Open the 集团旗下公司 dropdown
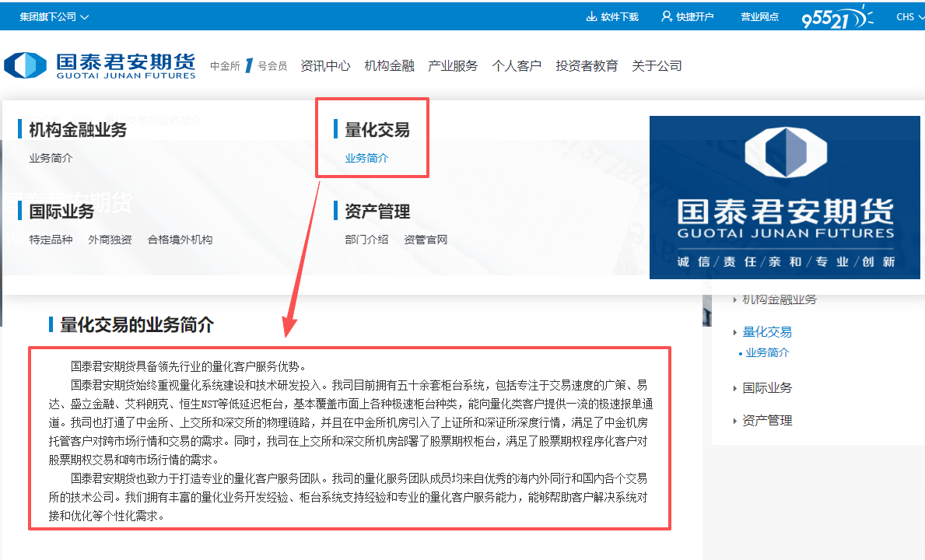 click(x=54, y=17)
